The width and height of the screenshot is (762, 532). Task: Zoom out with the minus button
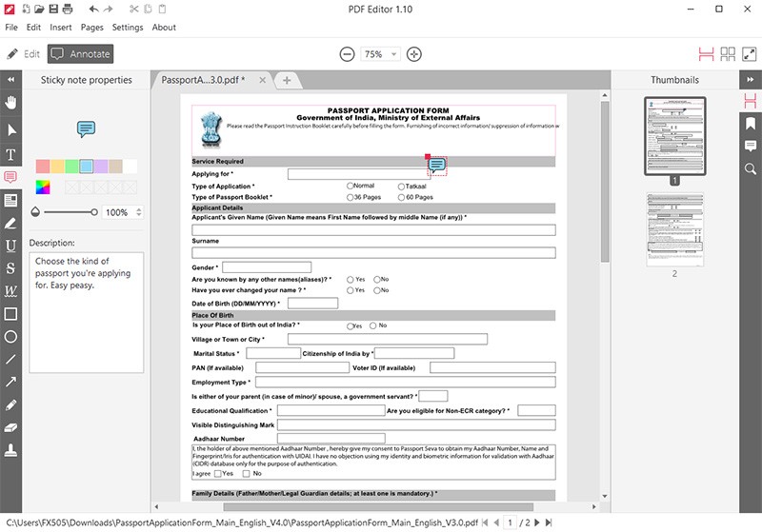pos(347,54)
